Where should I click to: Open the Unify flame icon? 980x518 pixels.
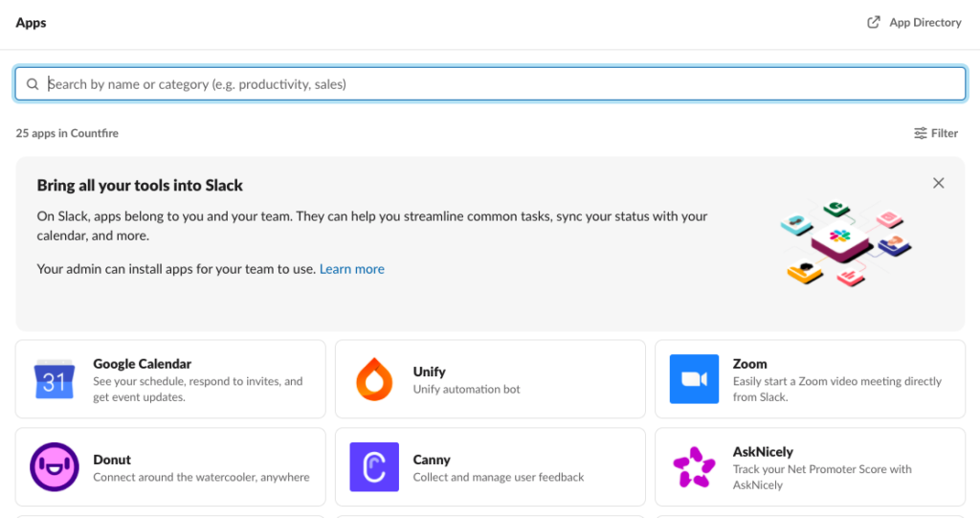pos(374,379)
